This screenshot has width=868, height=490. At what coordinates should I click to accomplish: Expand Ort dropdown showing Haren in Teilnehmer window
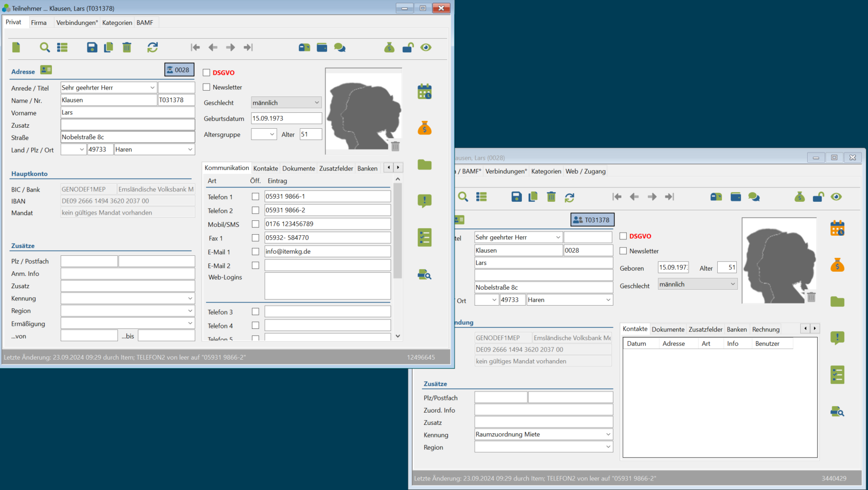(190, 149)
